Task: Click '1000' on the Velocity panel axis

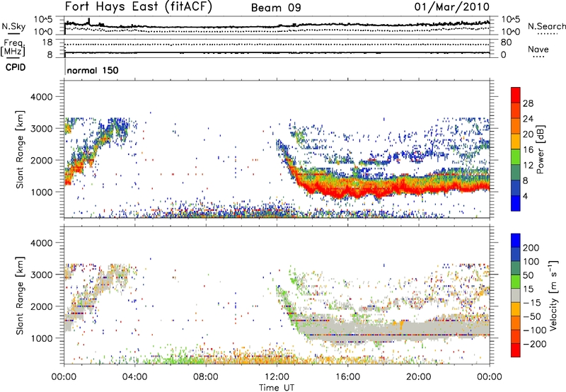Action: point(41,338)
